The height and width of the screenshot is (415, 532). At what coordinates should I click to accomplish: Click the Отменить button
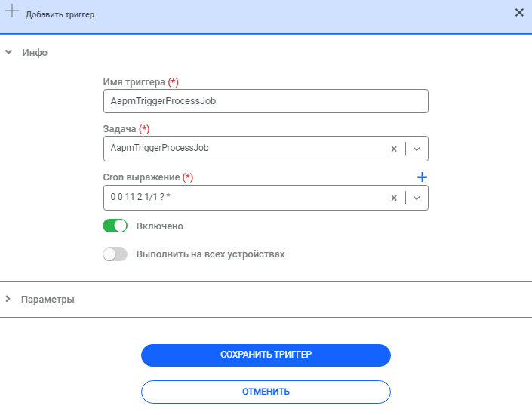[x=266, y=392]
